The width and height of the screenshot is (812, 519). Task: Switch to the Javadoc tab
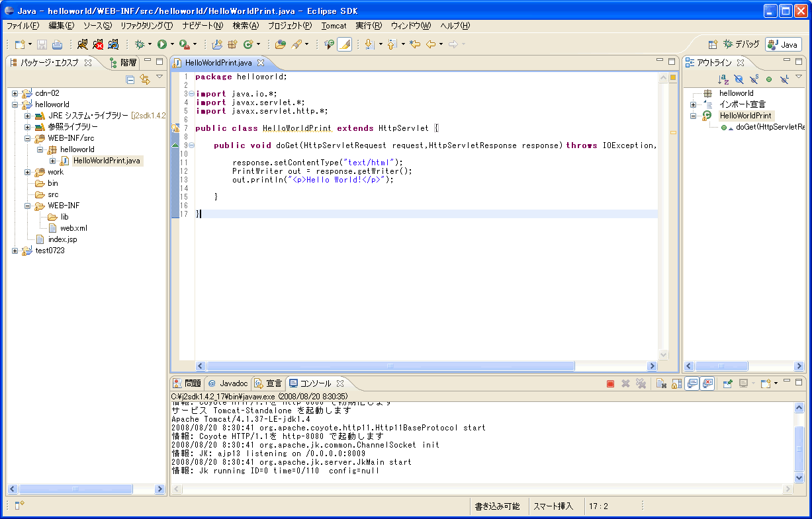pyautogui.click(x=227, y=383)
